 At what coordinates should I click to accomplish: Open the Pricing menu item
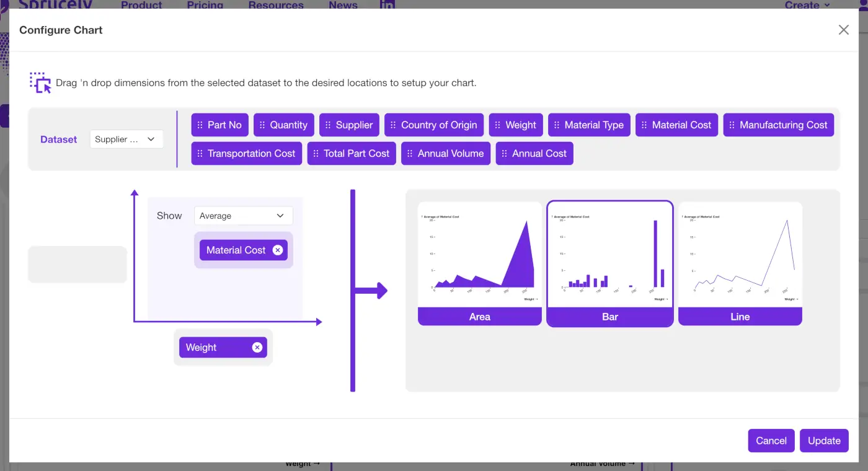[205, 5]
